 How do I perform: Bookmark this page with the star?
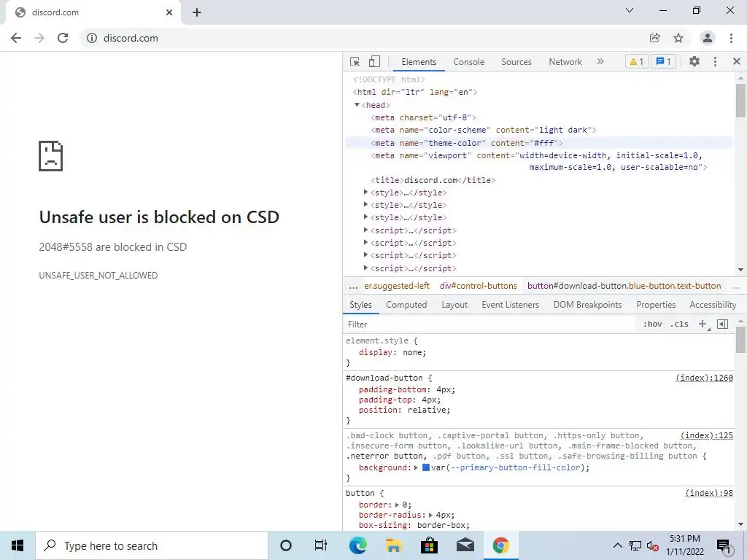(678, 38)
